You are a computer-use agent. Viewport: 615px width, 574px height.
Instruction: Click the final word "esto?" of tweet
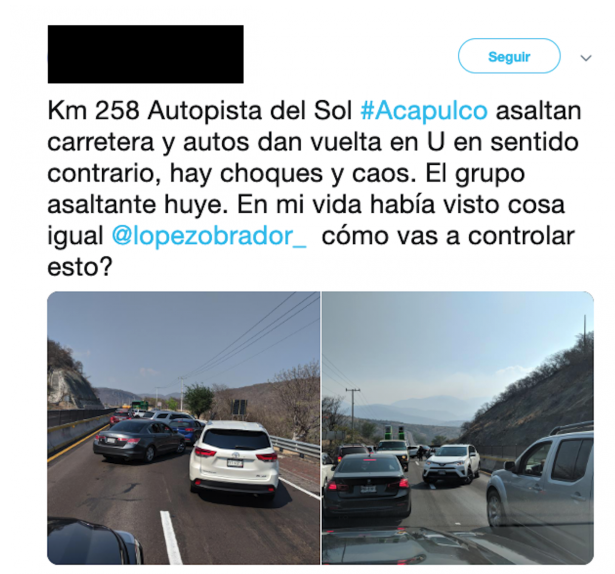[x=80, y=267]
